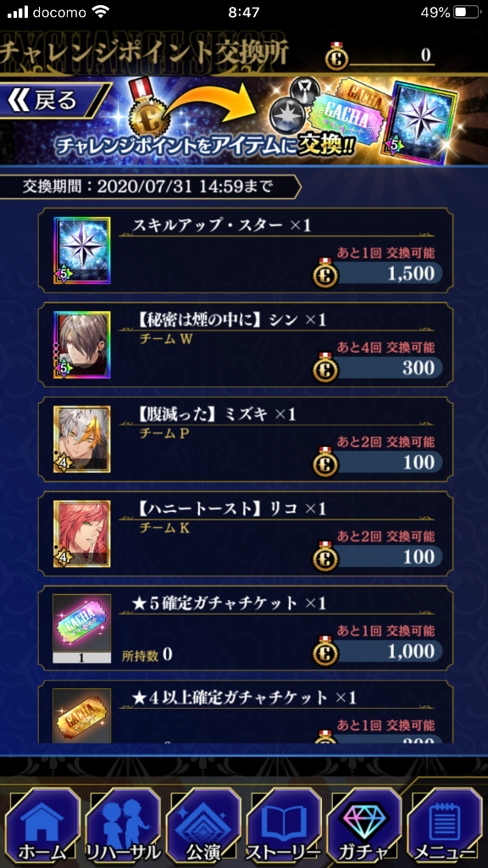This screenshot has width=488, height=868.
Task: Open the ガチャ diamond icon
Action: click(x=364, y=827)
